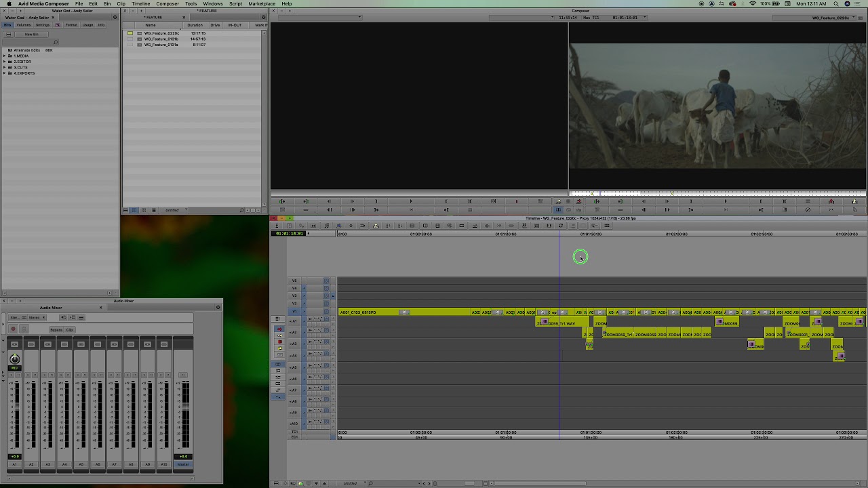Sort bin by the Duration column header
Screen dimensions: 868x488
pyautogui.click(x=195, y=25)
